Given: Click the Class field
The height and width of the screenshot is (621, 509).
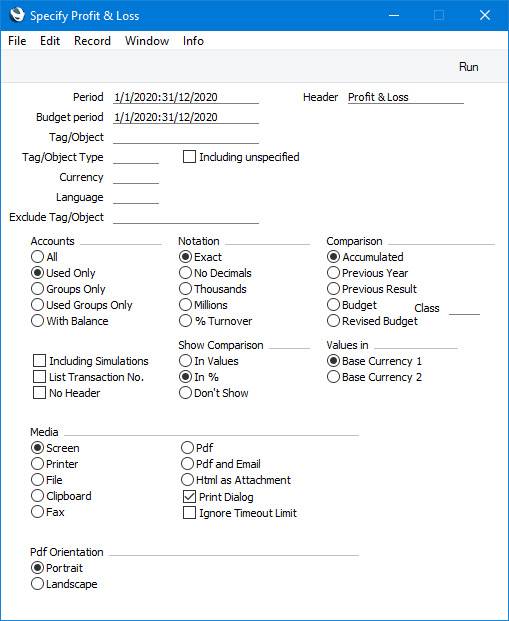Looking at the screenshot, I should (x=464, y=308).
